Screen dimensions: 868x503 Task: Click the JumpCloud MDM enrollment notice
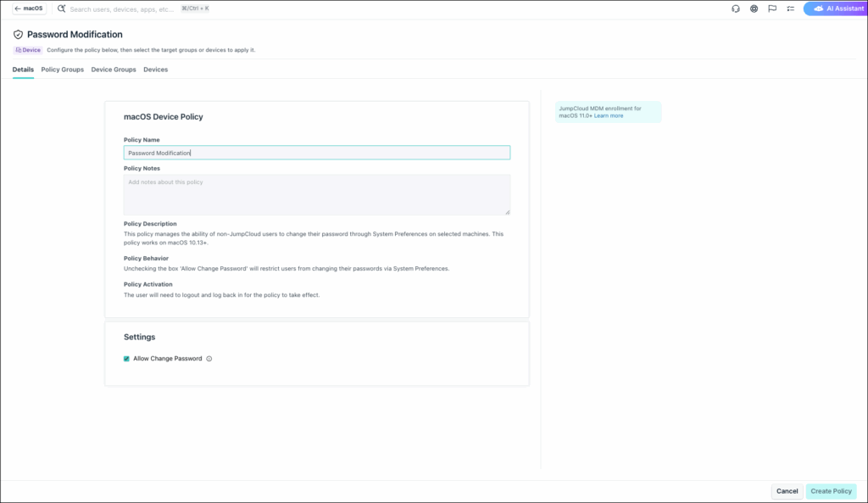[608, 112]
